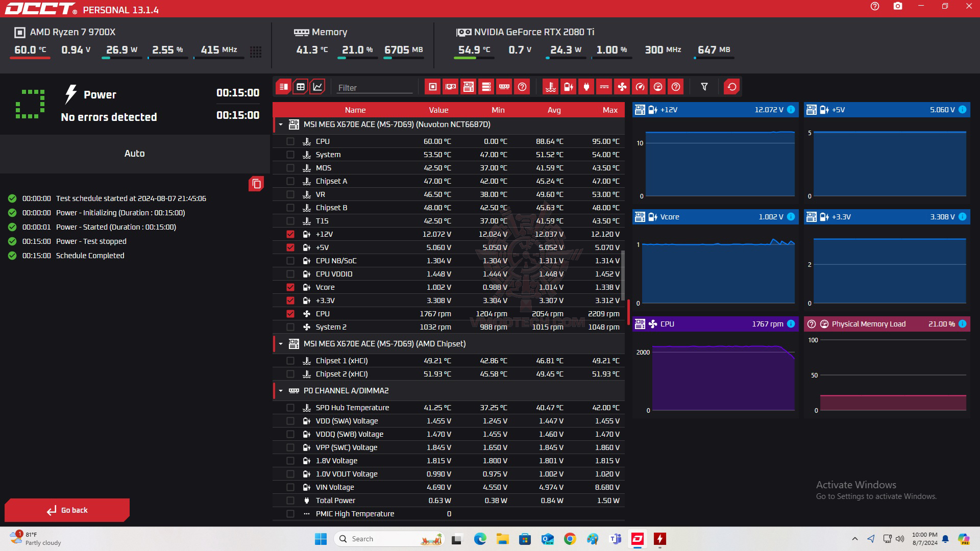Enable the CPU temperature row checkbox
The image size is (980, 551).
[290, 141]
